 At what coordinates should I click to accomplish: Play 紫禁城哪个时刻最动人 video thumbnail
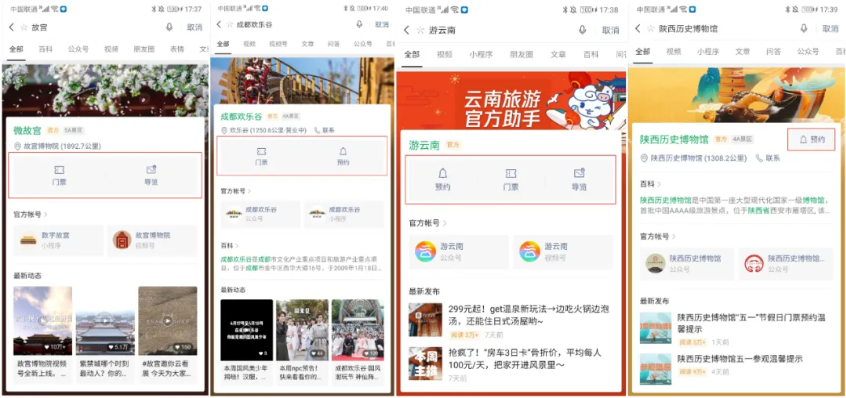click(x=105, y=320)
